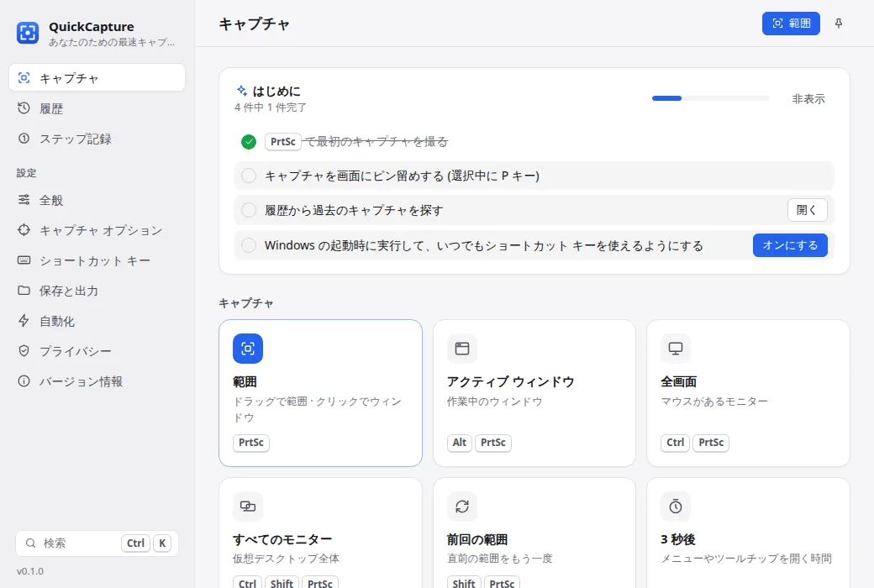Click the Alt key badge on アクティブ ウィンドウ card

pos(460,443)
